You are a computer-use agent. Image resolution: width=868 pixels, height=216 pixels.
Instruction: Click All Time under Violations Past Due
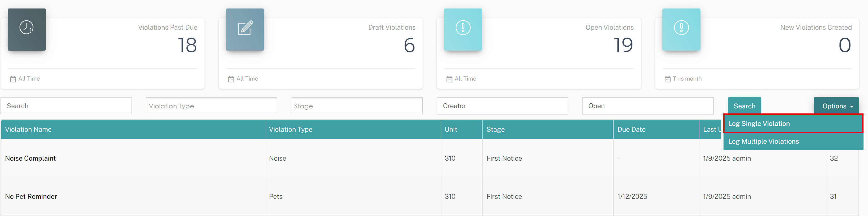(29, 79)
